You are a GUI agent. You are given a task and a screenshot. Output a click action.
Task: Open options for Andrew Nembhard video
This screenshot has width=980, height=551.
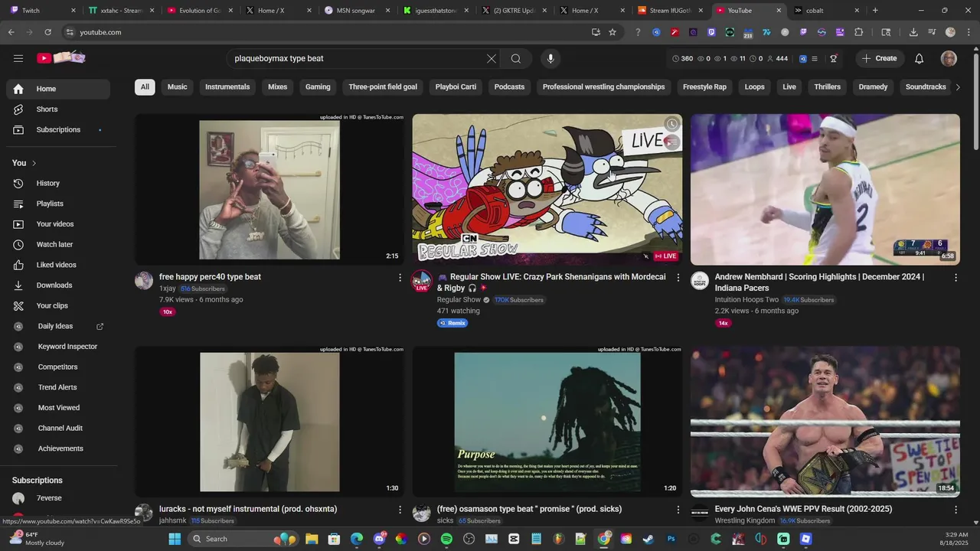click(955, 278)
